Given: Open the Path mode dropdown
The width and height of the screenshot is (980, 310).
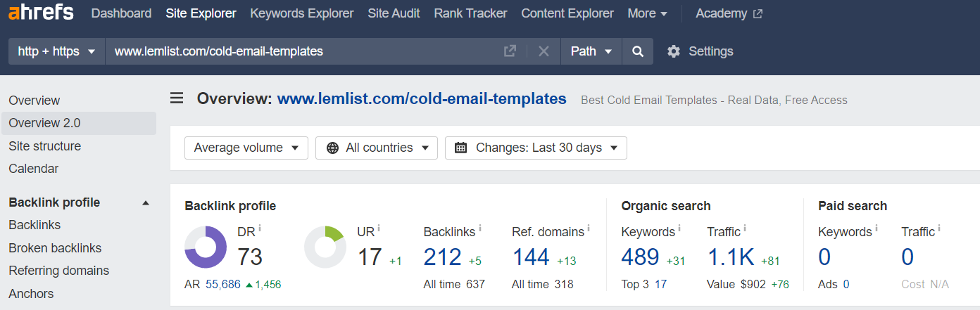Looking at the screenshot, I should click(591, 51).
